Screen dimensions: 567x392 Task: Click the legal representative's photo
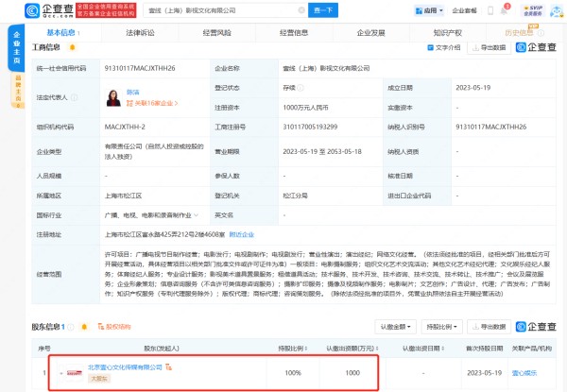pos(113,97)
